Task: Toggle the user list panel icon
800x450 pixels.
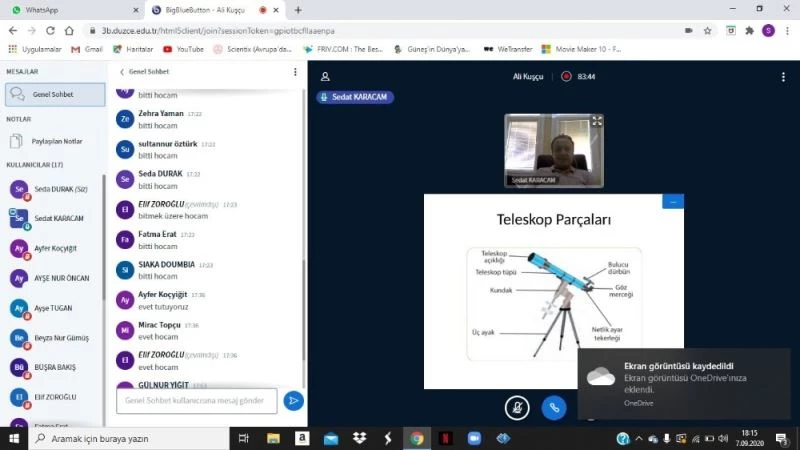Action: (325, 76)
